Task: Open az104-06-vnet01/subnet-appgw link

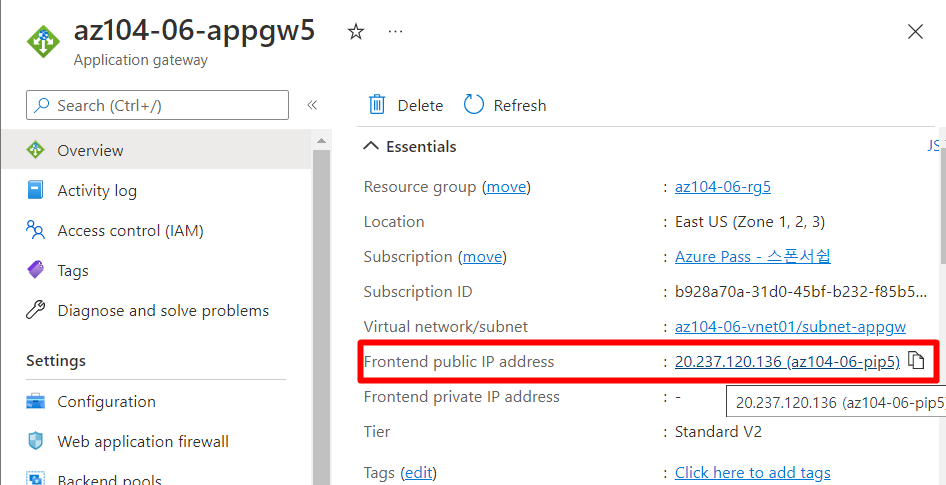Action: pyautogui.click(x=790, y=327)
